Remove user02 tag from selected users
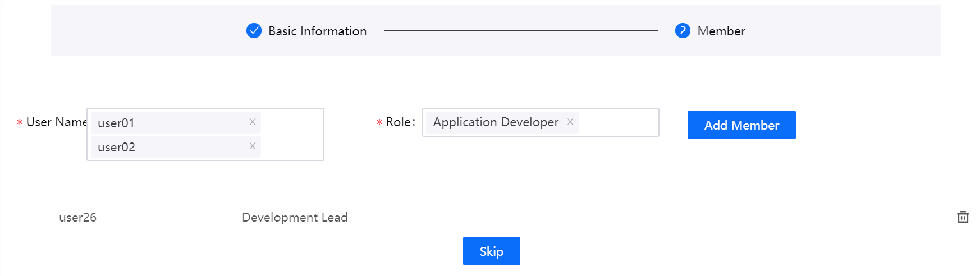Viewport: 980px width, 276px height. (253, 146)
